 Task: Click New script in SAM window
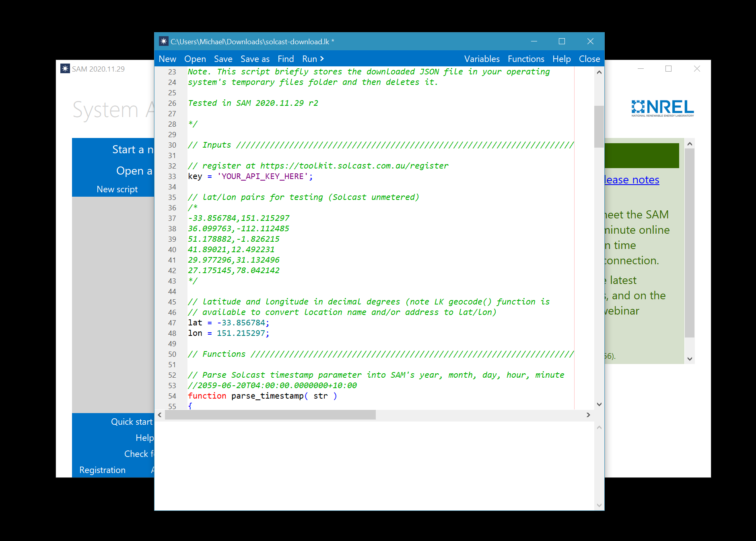[117, 189]
